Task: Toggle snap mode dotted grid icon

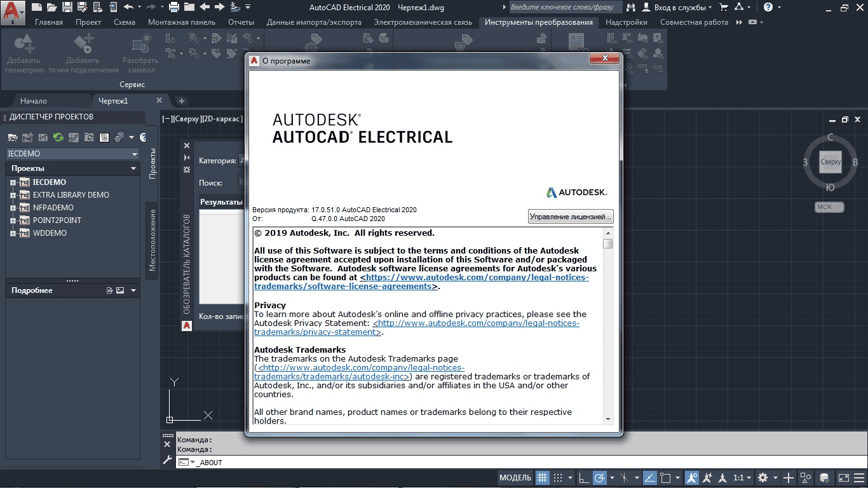Action: [x=558, y=478]
